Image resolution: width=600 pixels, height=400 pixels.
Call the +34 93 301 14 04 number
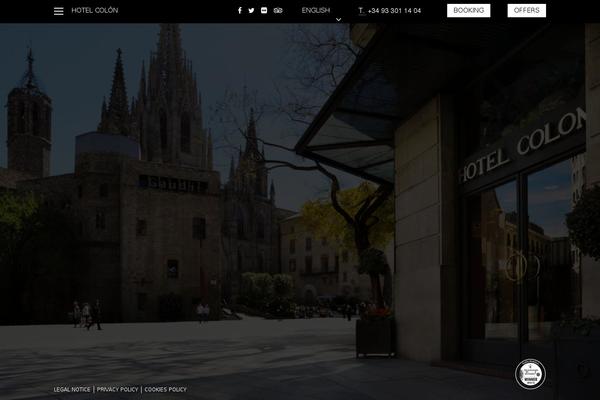click(x=394, y=11)
